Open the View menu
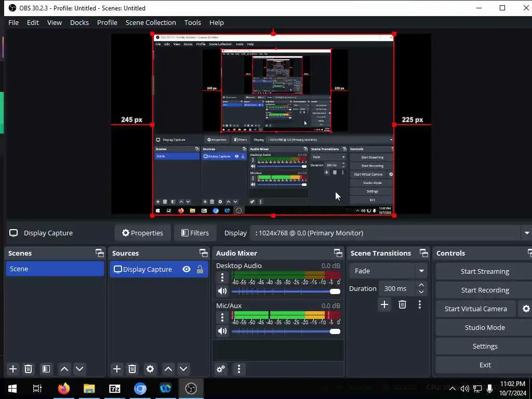The image size is (532, 399). [54, 22]
